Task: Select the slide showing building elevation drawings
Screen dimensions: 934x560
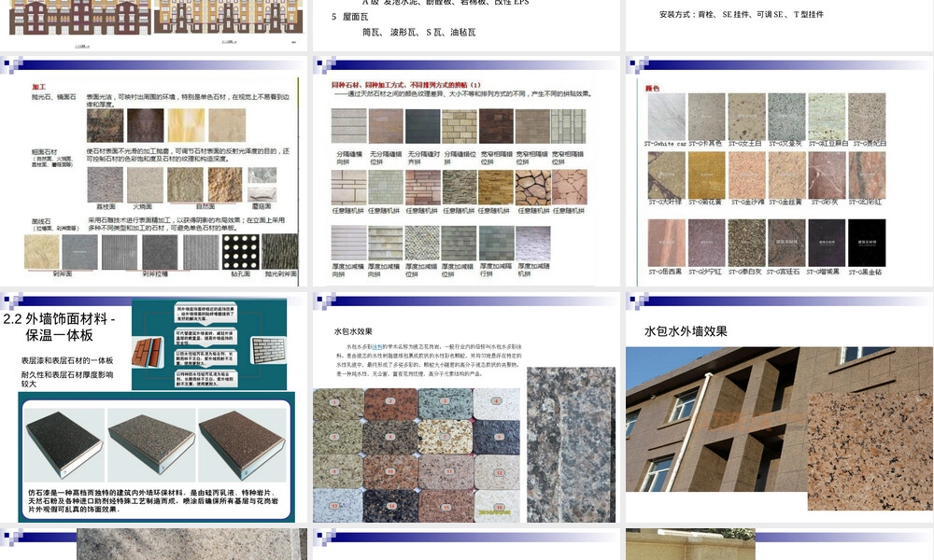Action: click(154, 25)
